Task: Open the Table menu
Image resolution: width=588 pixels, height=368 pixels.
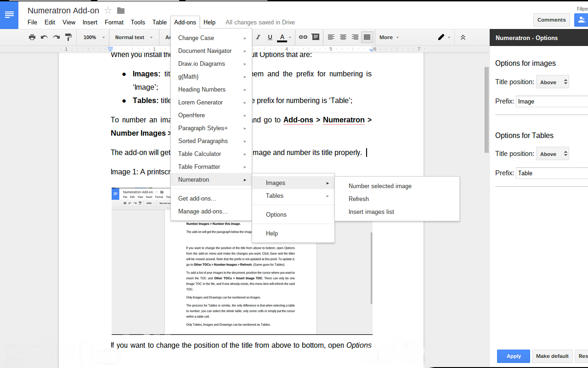Action: coord(159,22)
